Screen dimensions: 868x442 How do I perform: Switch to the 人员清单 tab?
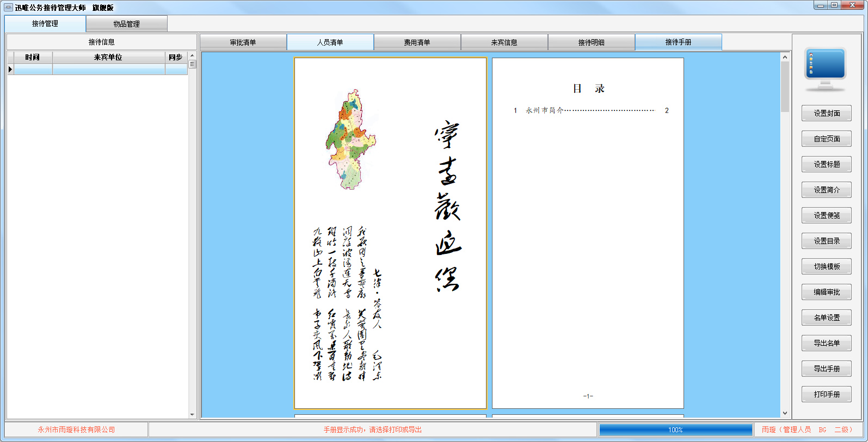click(330, 42)
